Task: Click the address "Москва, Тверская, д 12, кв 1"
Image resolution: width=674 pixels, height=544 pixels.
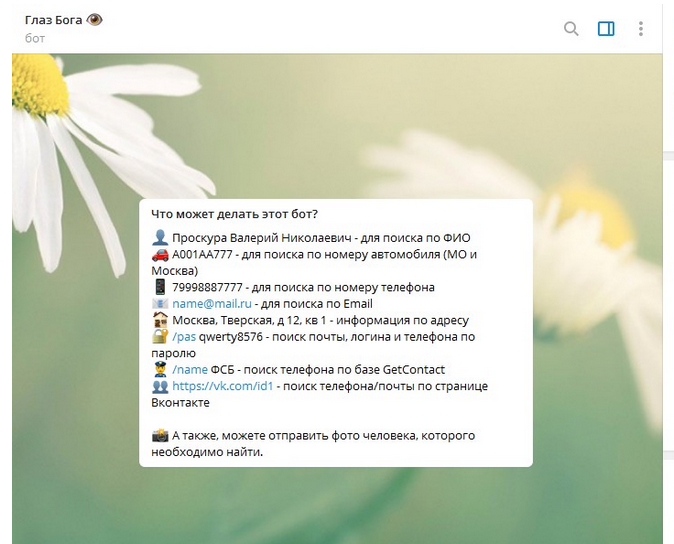Action: click(249, 321)
